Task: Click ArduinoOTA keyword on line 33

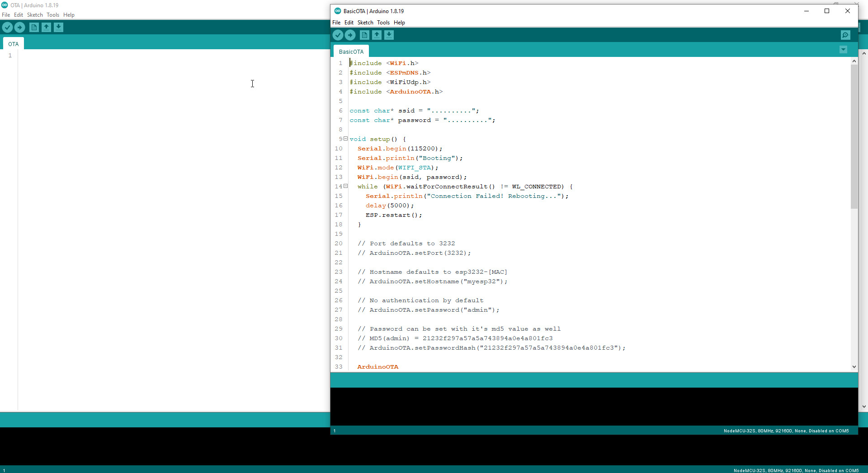Action: 378,367
